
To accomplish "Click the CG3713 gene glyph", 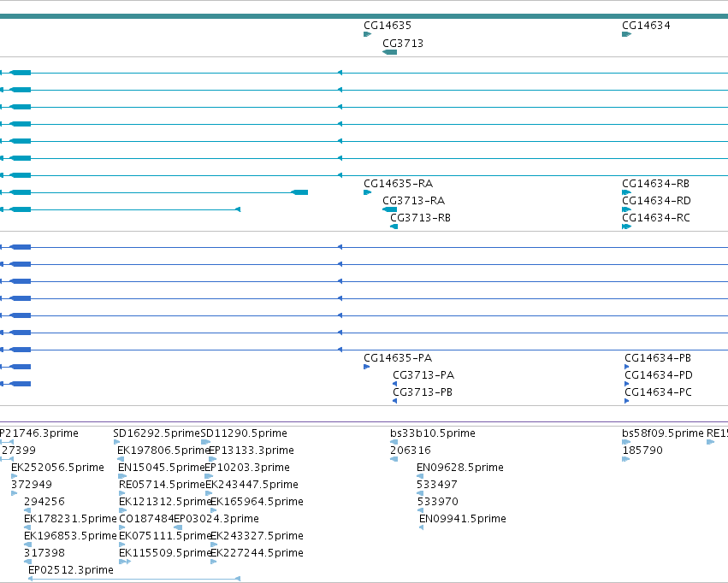I will pyautogui.click(x=389, y=52).
